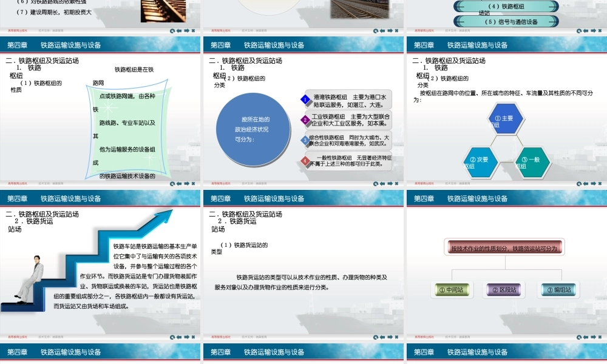The image size is (607, 364).
Task: Click the back arrow icon below the hexagon slide
Action: 585,184
